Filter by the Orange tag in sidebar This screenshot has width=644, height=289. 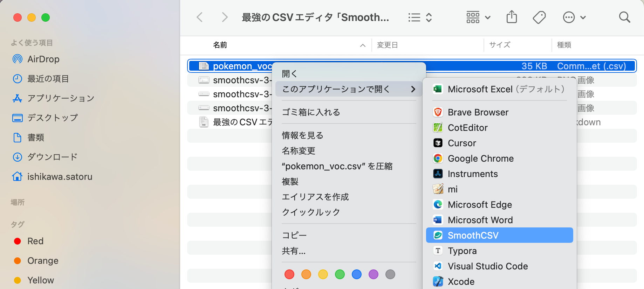click(36, 261)
